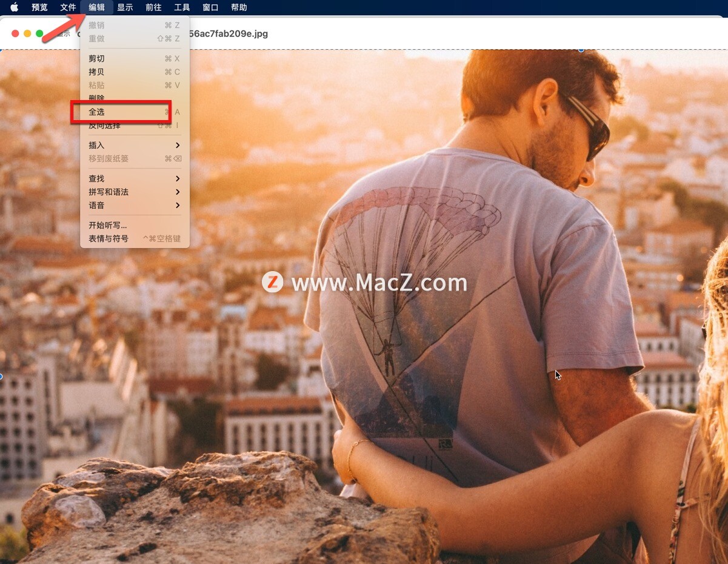
Task: Close the open 编辑 menu
Action: coord(96,7)
